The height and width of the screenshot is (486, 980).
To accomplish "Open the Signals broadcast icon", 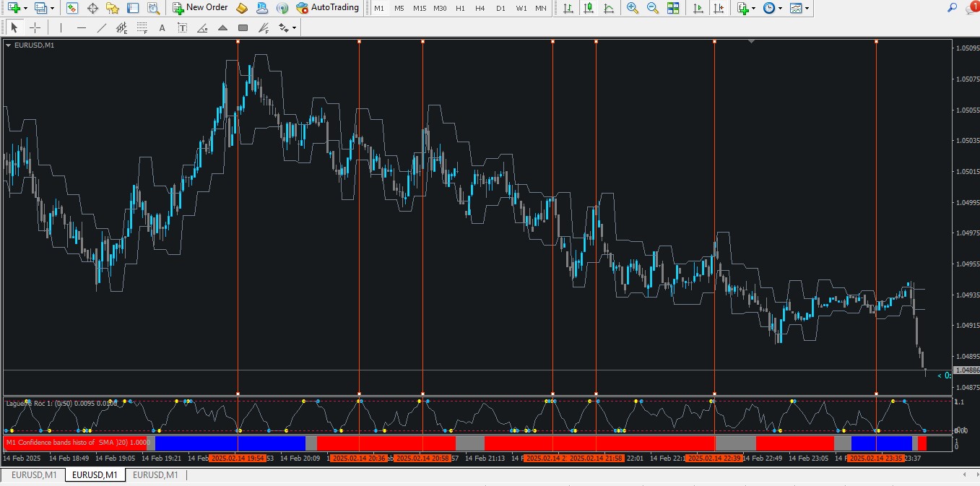I will [282, 8].
